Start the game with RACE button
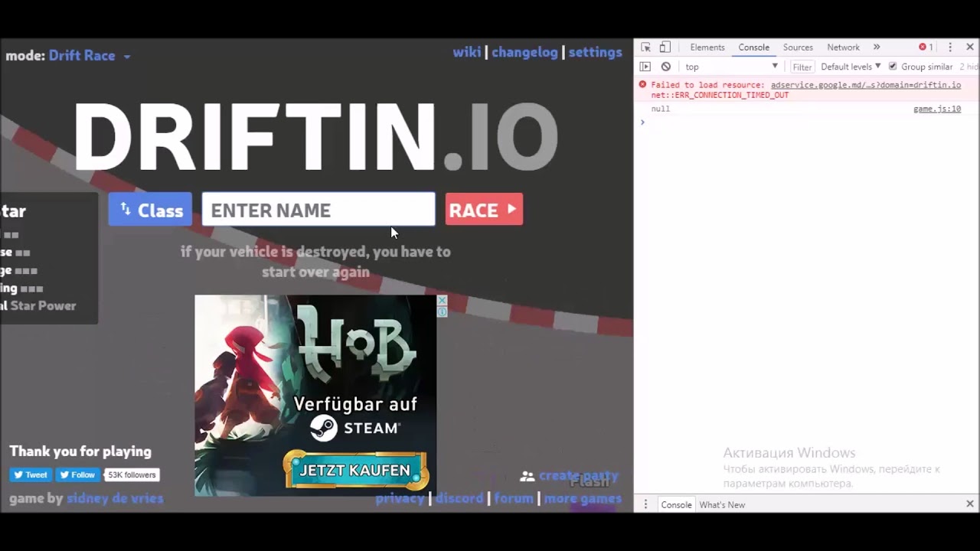This screenshot has width=980, height=551. point(484,210)
